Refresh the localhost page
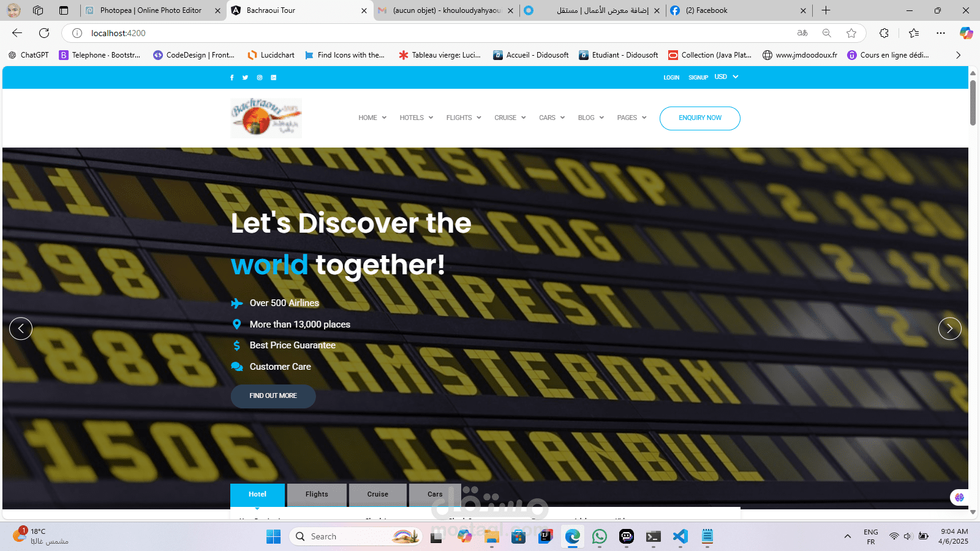The image size is (980, 551). click(44, 33)
